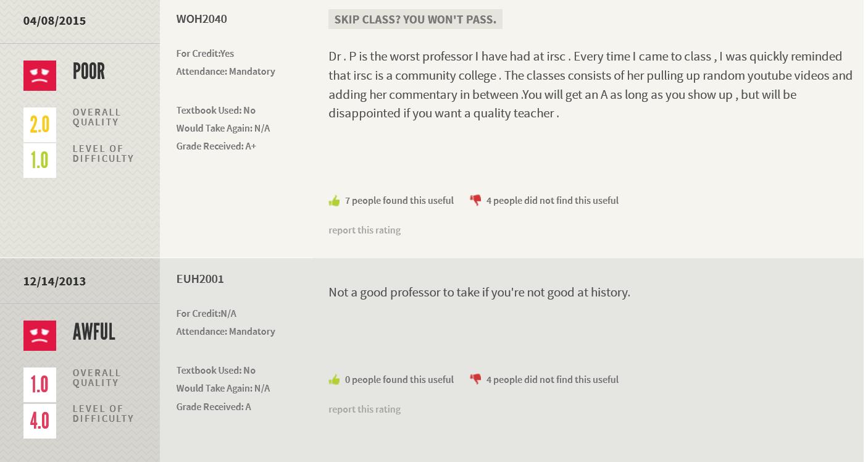
Task: Click the WOH2040 course code
Action: tap(201, 19)
